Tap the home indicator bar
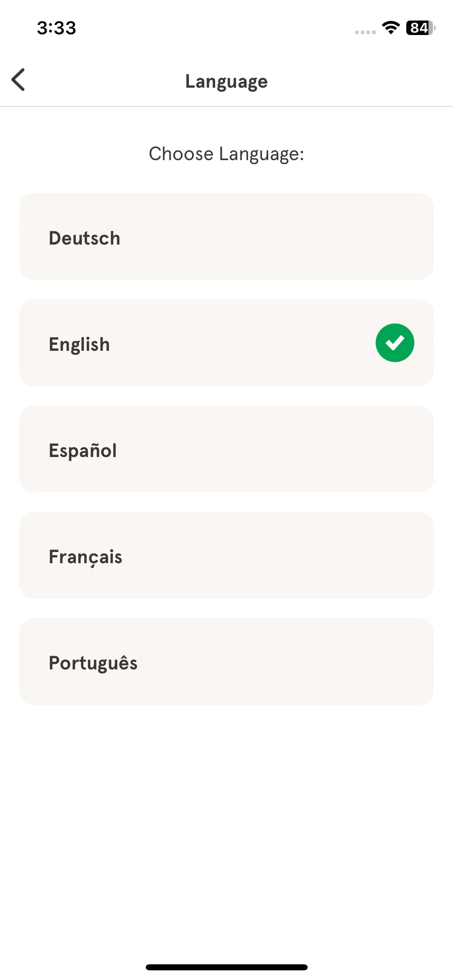 (226, 967)
